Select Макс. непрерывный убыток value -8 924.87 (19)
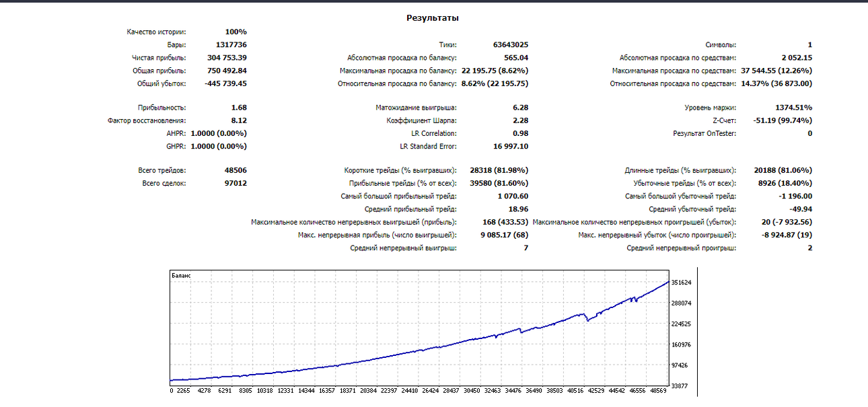Image resolution: width=868 pixels, height=407 pixels. [787, 235]
